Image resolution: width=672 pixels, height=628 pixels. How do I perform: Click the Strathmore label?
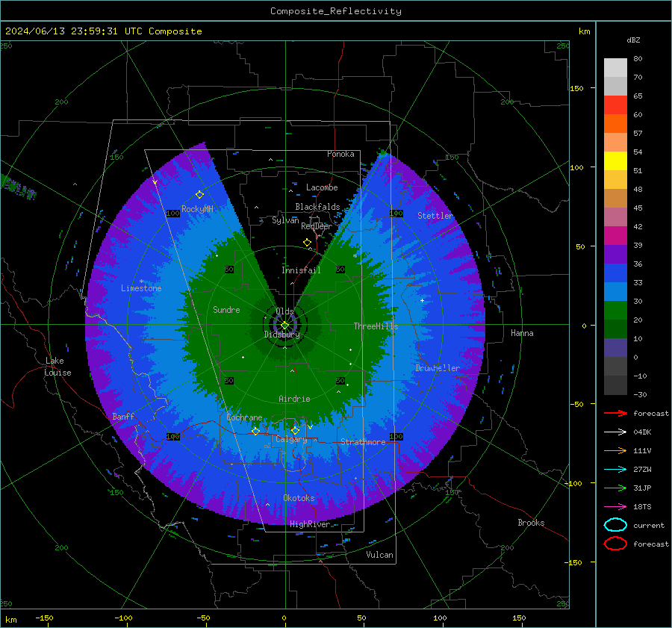click(363, 442)
